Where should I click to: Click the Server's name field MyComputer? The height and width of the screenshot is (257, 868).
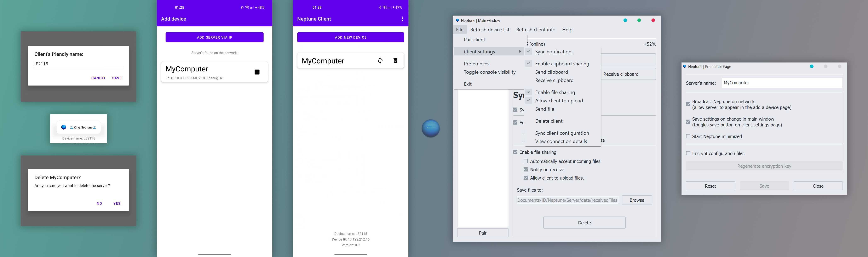point(782,83)
